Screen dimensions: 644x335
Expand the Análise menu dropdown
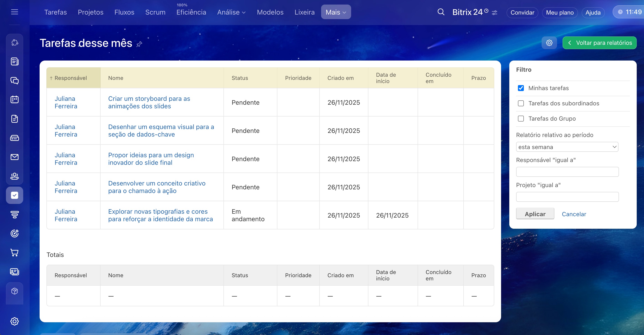point(231,12)
